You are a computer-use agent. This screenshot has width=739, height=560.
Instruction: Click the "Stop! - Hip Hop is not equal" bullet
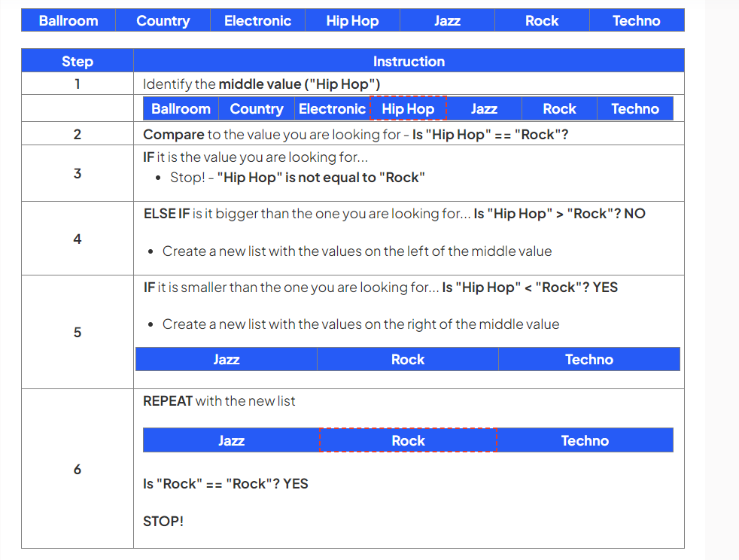pyautogui.click(x=297, y=178)
